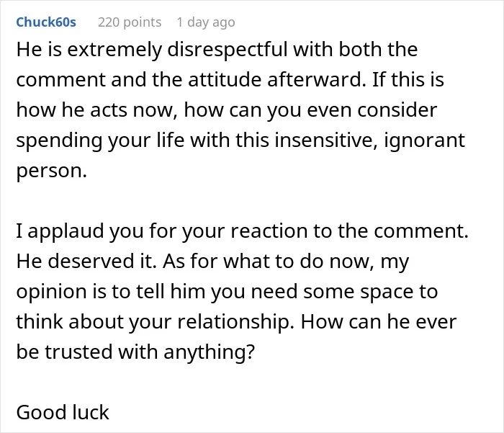Click the word applaud in second paragraph
Screen dimensions: 504x433
pyautogui.click(x=66, y=231)
